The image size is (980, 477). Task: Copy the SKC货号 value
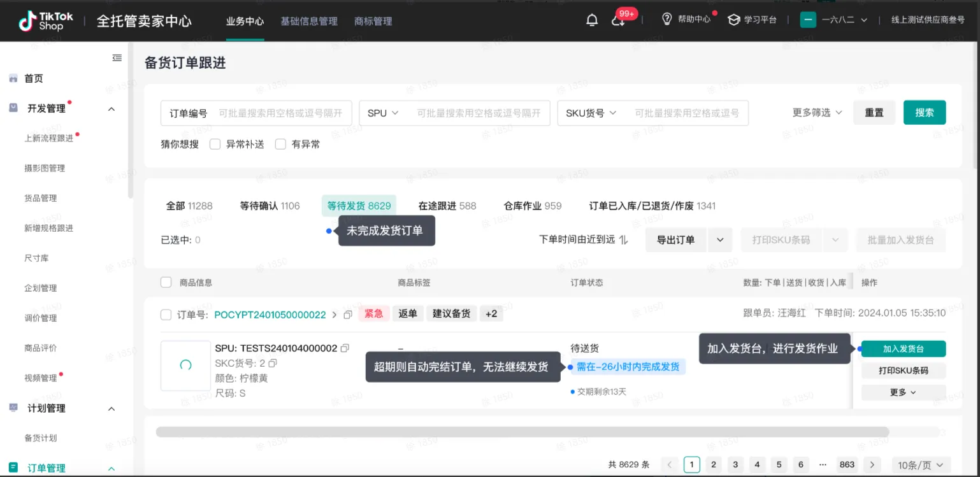click(x=273, y=364)
